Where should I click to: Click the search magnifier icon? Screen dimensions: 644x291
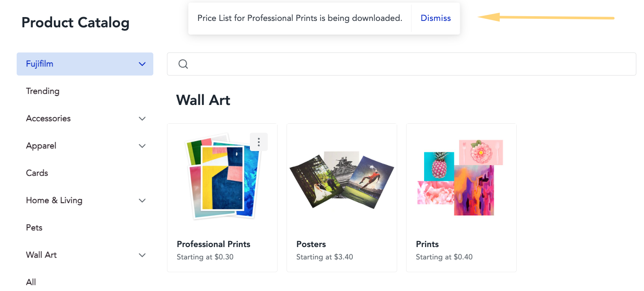coord(183,64)
